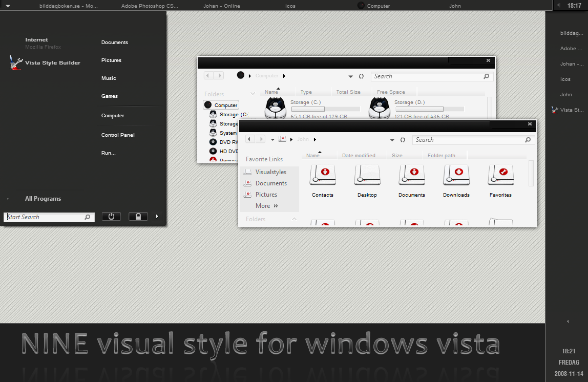Click the search magnifier in the John window
Screen dimensions: 588x382
click(x=528, y=140)
